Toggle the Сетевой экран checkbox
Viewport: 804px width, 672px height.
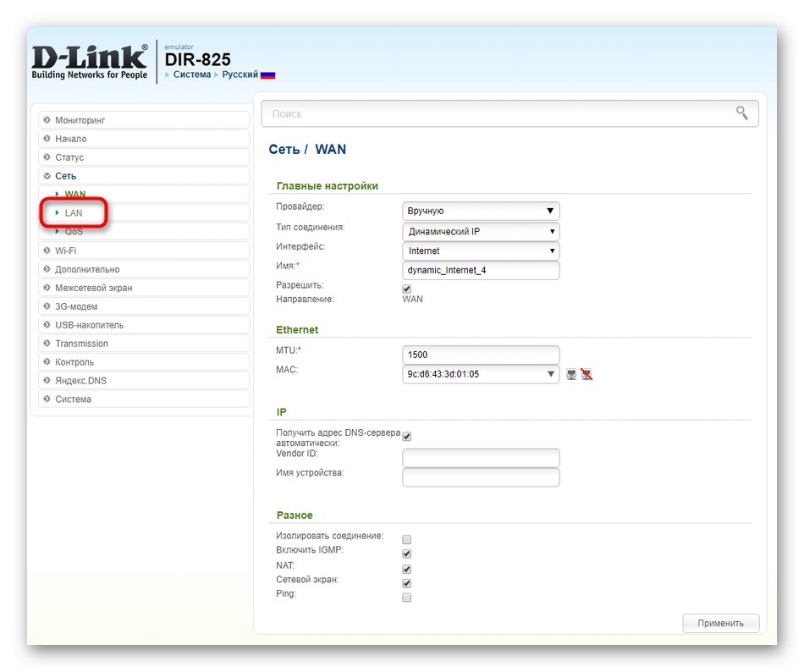[406, 583]
